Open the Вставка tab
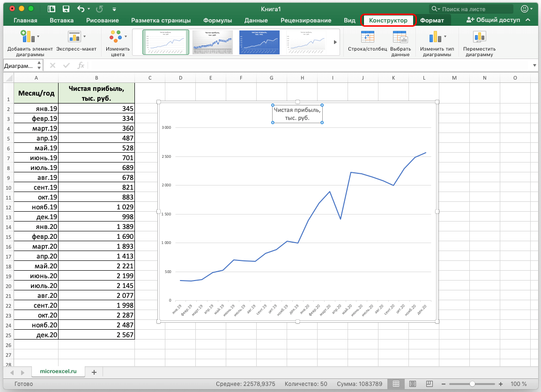Image resolution: width=541 pixels, height=392 pixels. [61, 20]
